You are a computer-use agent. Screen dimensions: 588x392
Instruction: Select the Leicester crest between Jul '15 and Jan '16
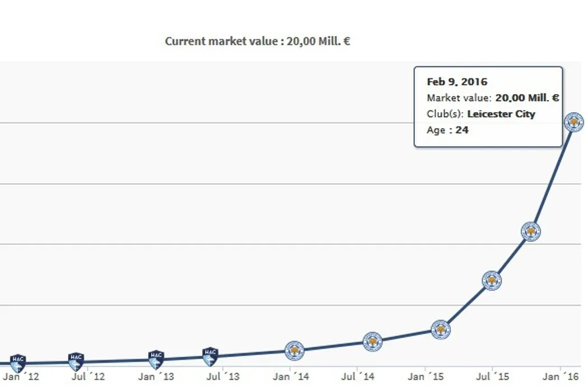[x=531, y=231]
